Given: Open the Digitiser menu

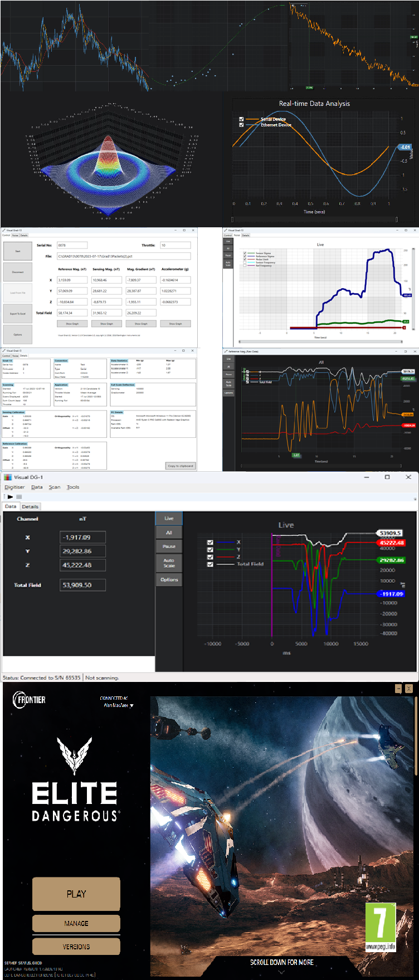Looking at the screenshot, I should [x=15, y=487].
